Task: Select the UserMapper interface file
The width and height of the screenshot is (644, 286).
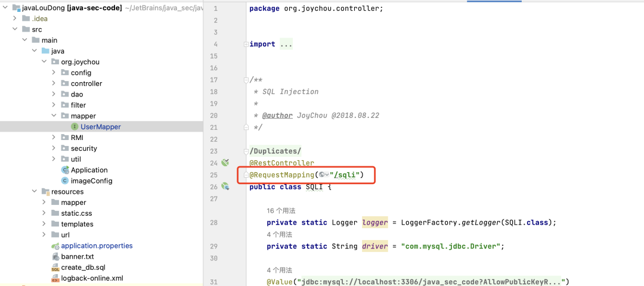Action: pos(101,127)
